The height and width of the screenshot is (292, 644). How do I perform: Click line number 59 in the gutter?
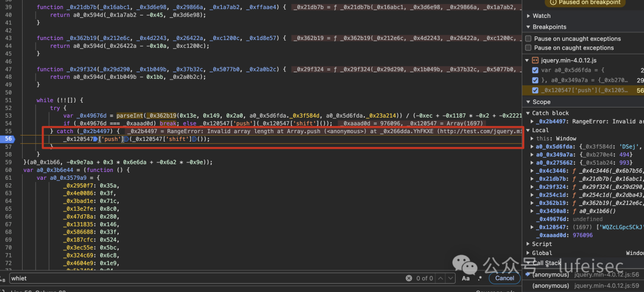pos(8,162)
